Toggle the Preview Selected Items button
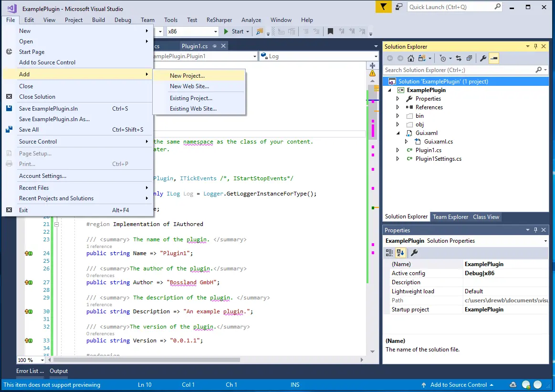 pos(494,58)
